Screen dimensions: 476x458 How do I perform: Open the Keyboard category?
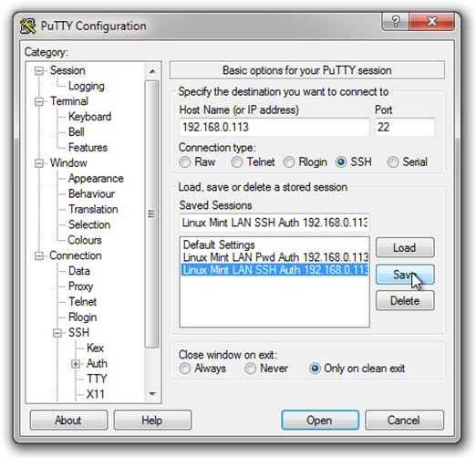pyautogui.click(x=89, y=117)
